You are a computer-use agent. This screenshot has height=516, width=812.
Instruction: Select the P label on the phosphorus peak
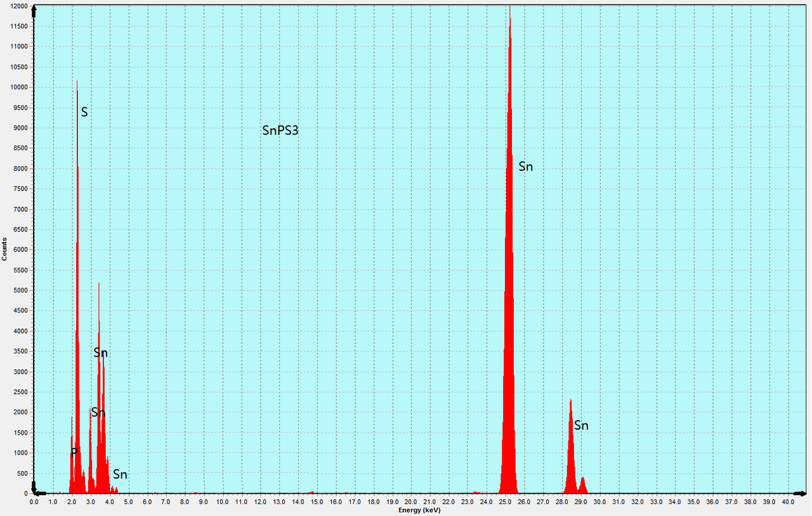pos(74,452)
